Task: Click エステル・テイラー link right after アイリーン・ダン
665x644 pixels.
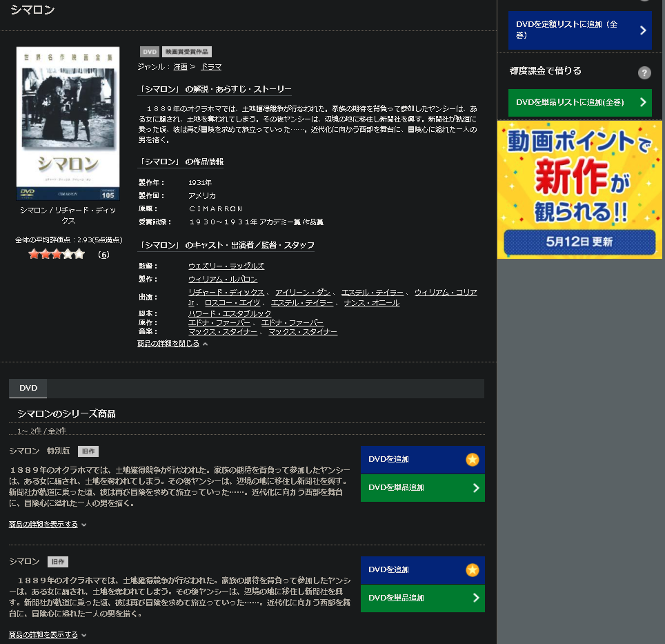Action: [x=372, y=292]
